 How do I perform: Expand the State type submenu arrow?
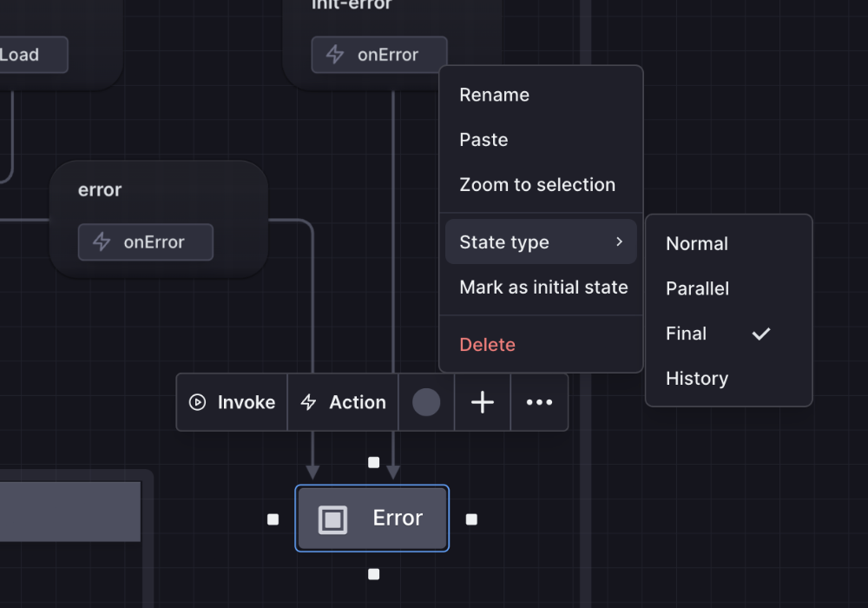[619, 241]
